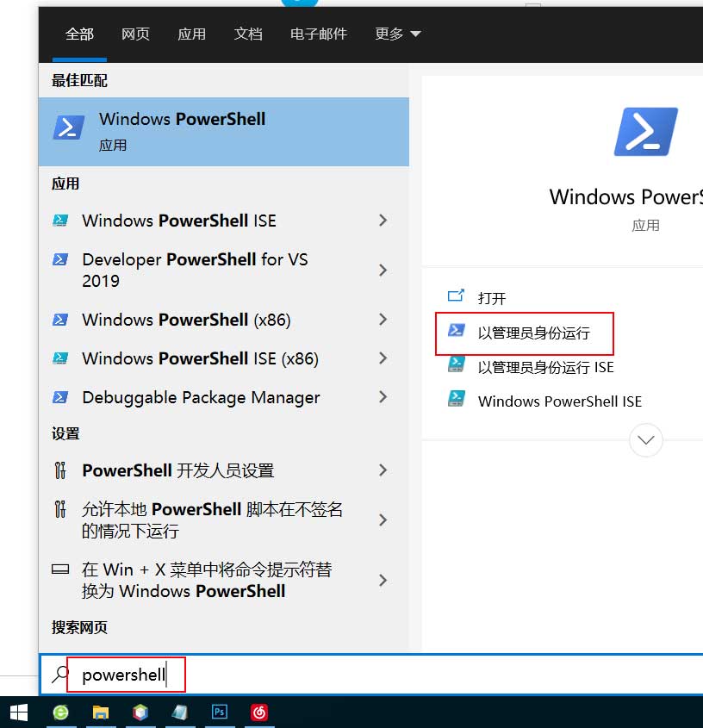703x728 pixels.
Task: Open PowerShell 开发人员设置 settings result
Action: [x=224, y=470]
